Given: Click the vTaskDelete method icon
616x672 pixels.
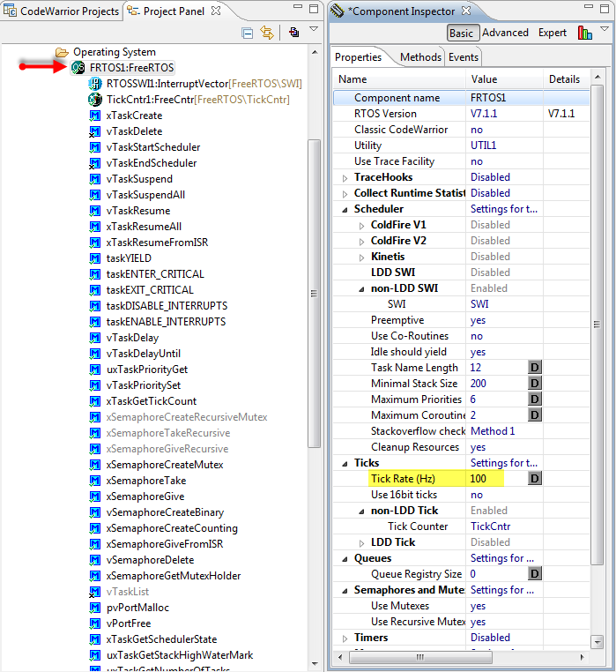Looking at the screenshot, I should 95,131.
